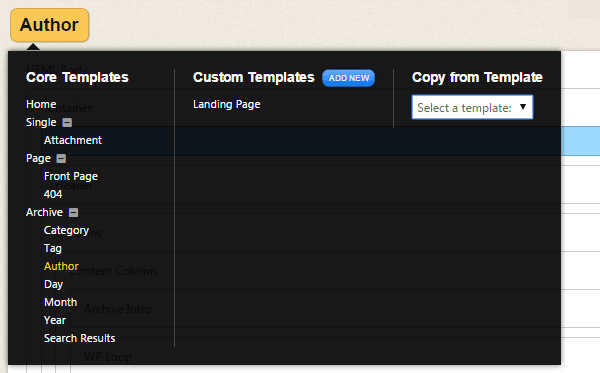Collapse the Single template group
The height and width of the screenshot is (373, 600).
click(x=67, y=122)
